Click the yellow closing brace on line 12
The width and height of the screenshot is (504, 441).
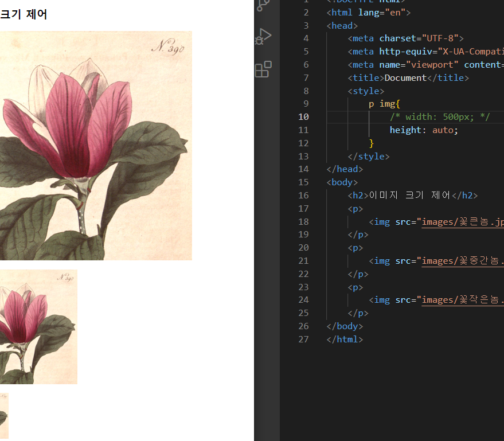371,143
